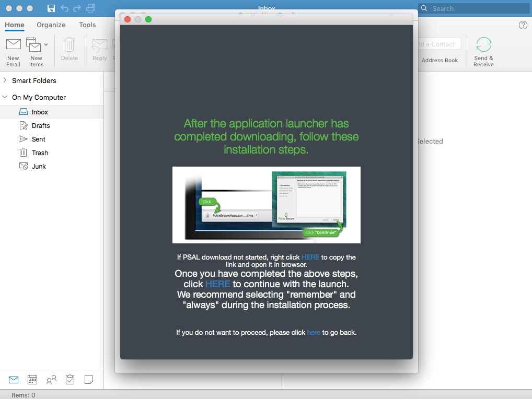Viewport: 532px width, 399px height.
Task: Expand the Smart Folders group
Action: (5, 80)
